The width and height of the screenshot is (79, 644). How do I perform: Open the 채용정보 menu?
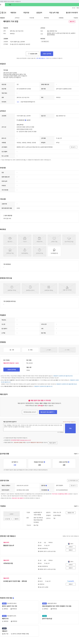coord(13,12)
